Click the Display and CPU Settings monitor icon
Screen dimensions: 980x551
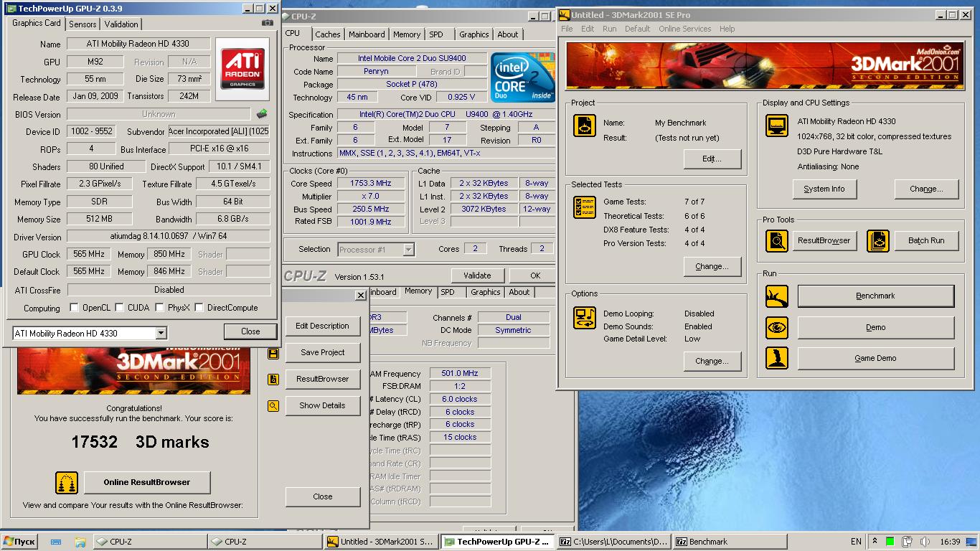coord(777,126)
